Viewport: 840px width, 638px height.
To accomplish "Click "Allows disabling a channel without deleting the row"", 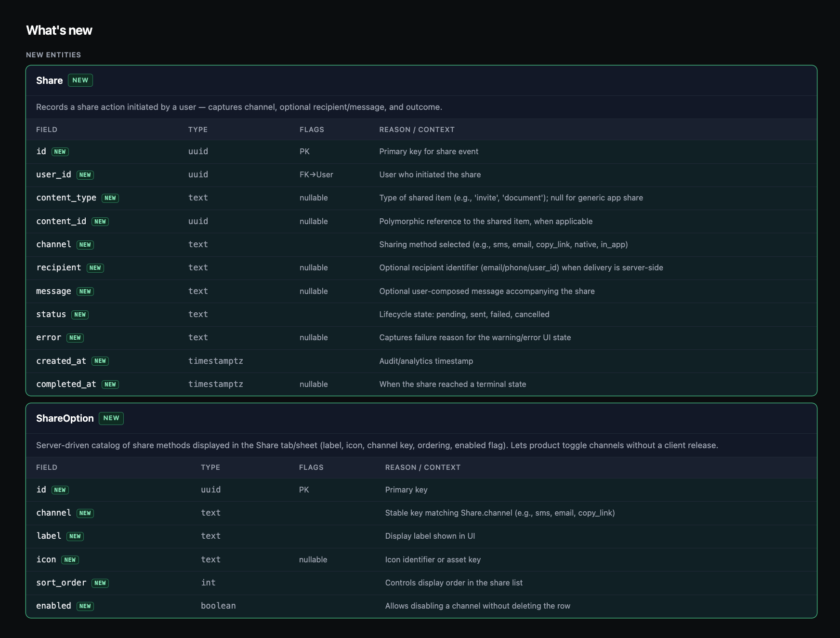I will [478, 606].
